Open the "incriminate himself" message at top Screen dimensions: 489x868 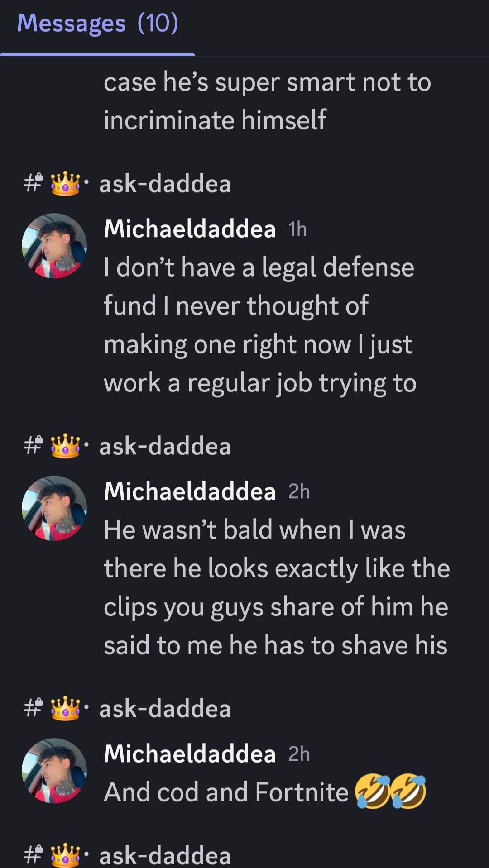click(267, 101)
